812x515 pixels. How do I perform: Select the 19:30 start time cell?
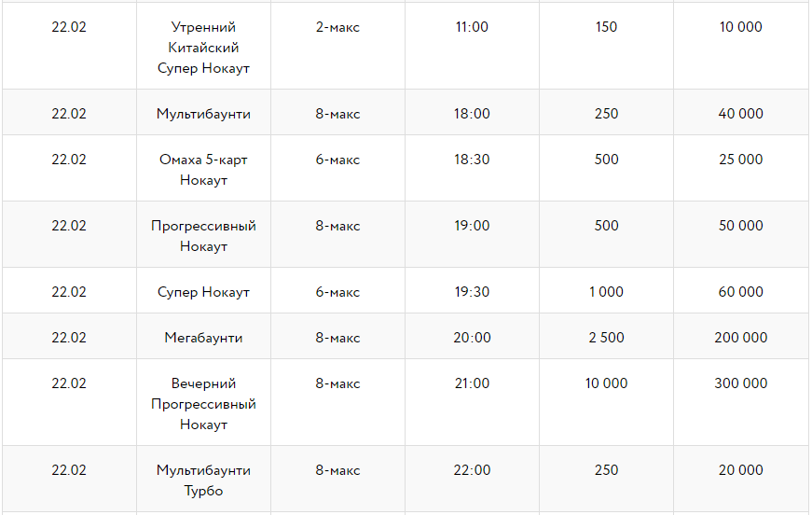click(472, 292)
